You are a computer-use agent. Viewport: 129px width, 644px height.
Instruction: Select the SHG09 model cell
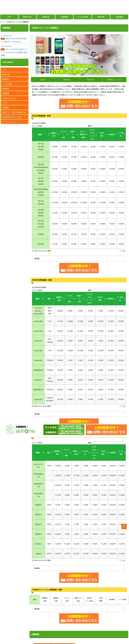coord(41,234)
